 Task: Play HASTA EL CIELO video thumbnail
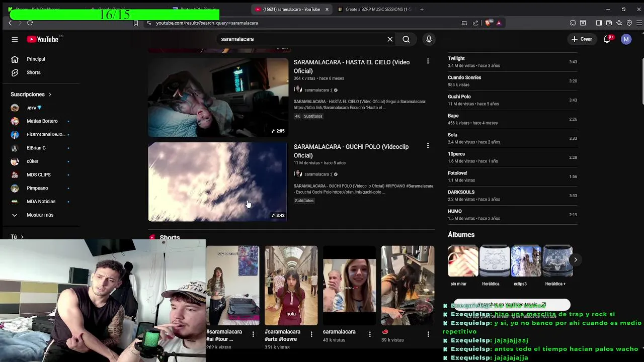[218, 97]
